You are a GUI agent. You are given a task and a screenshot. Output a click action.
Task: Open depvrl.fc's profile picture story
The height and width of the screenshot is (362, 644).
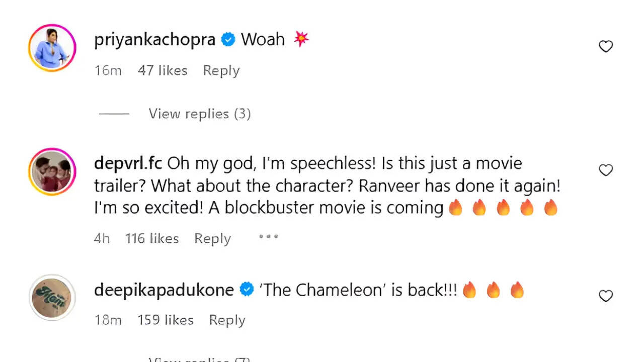pyautogui.click(x=52, y=171)
